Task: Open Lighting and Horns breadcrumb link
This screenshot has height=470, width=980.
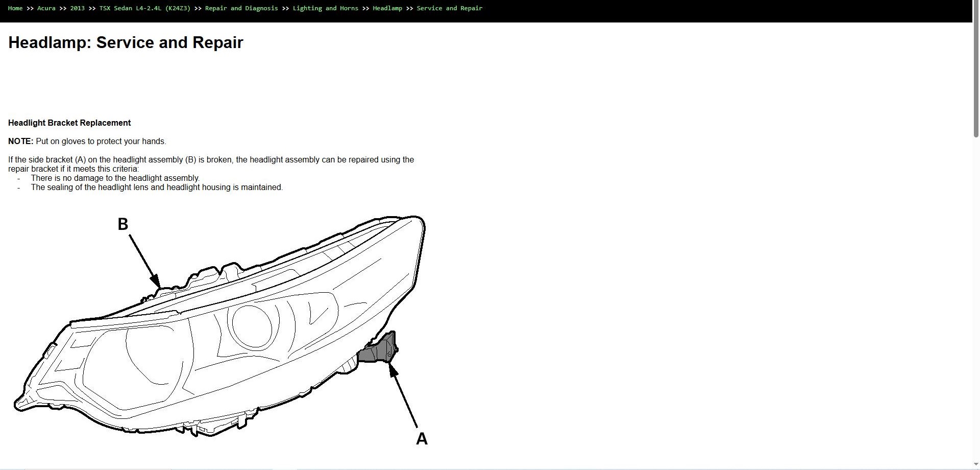Action: tap(326, 8)
